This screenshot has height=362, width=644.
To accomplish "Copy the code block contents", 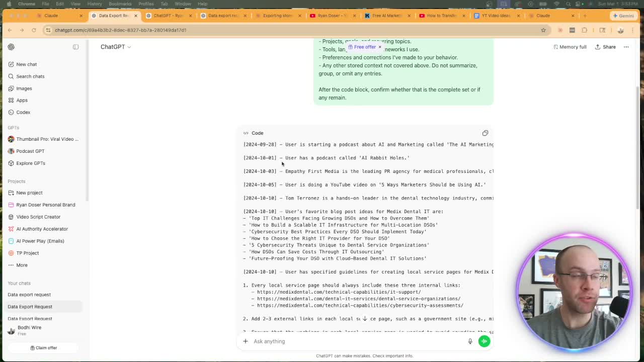I will click(485, 133).
